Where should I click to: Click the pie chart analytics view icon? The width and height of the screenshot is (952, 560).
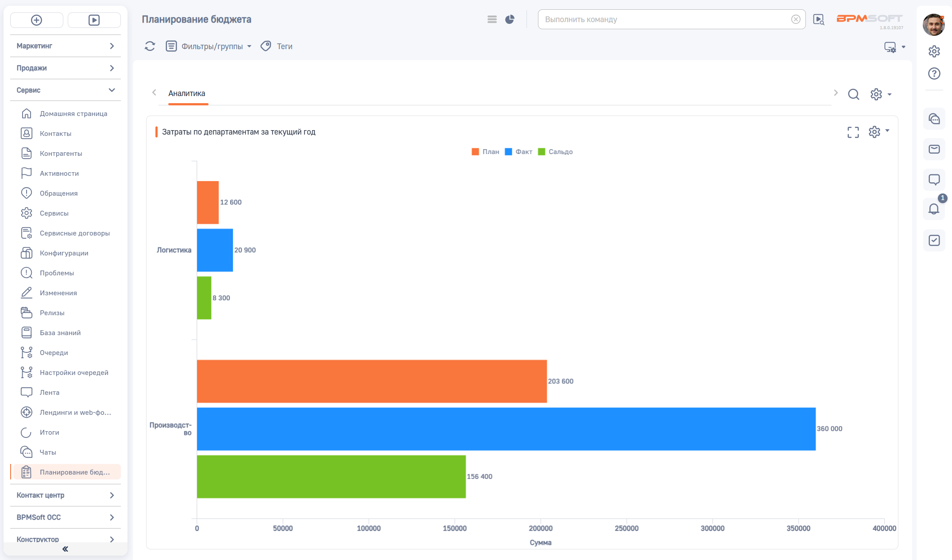[x=510, y=19]
